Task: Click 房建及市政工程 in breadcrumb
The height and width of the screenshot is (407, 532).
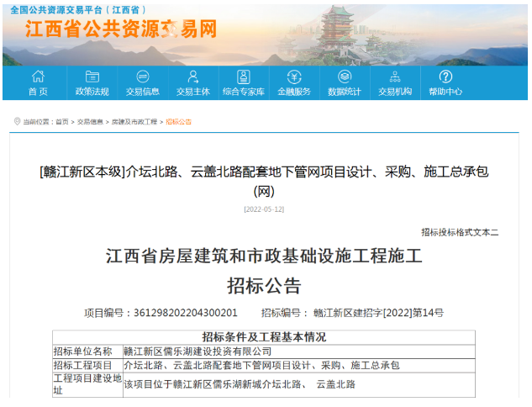Action: coord(134,122)
